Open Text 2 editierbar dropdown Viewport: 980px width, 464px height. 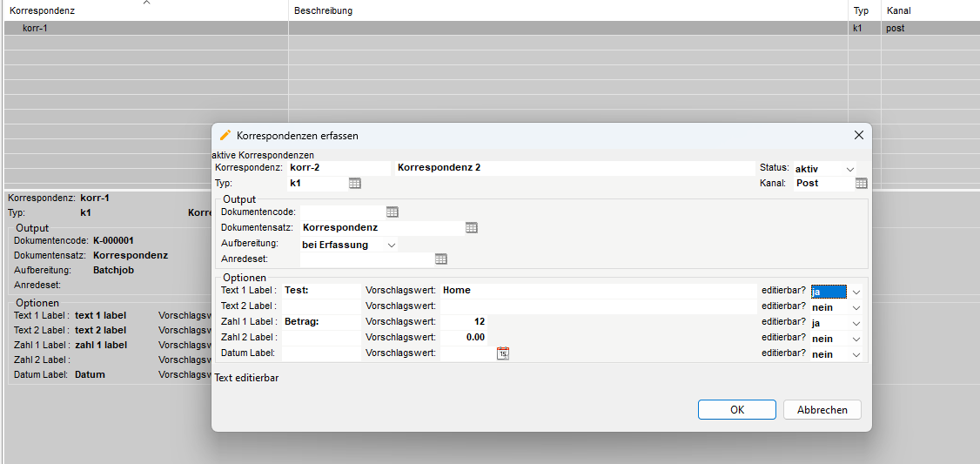click(856, 308)
